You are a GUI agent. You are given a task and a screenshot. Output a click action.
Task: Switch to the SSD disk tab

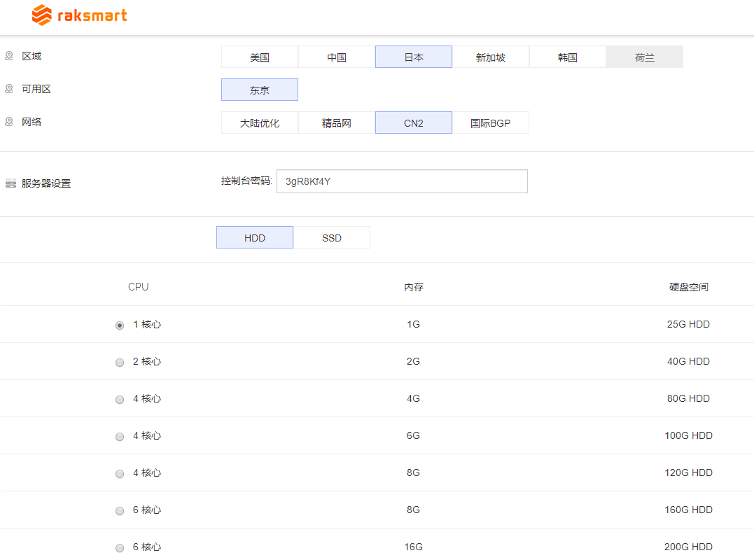tap(332, 238)
